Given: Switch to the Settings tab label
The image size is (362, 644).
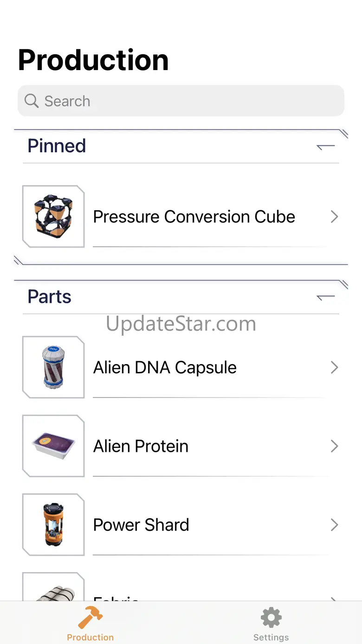Looking at the screenshot, I should coord(271,637).
